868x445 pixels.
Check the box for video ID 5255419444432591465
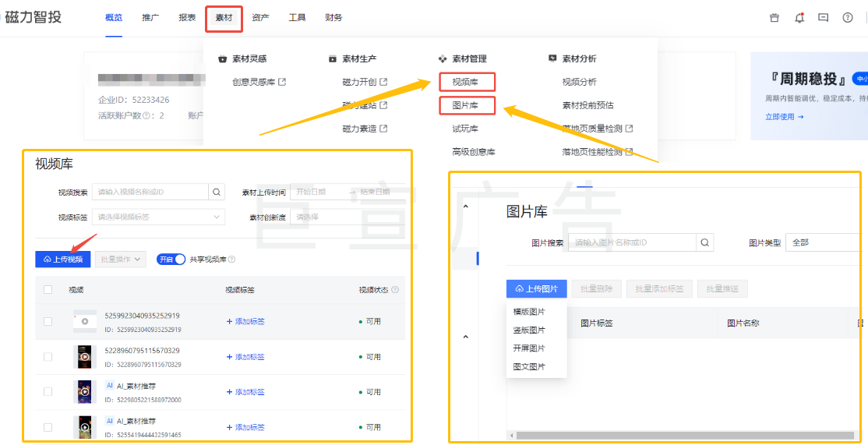(48, 427)
